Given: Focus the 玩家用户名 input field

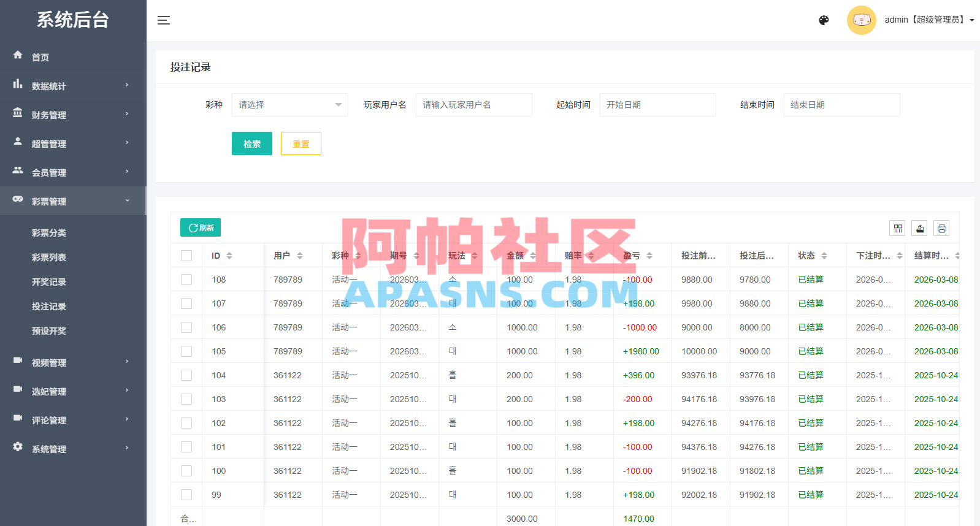Looking at the screenshot, I should [474, 105].
